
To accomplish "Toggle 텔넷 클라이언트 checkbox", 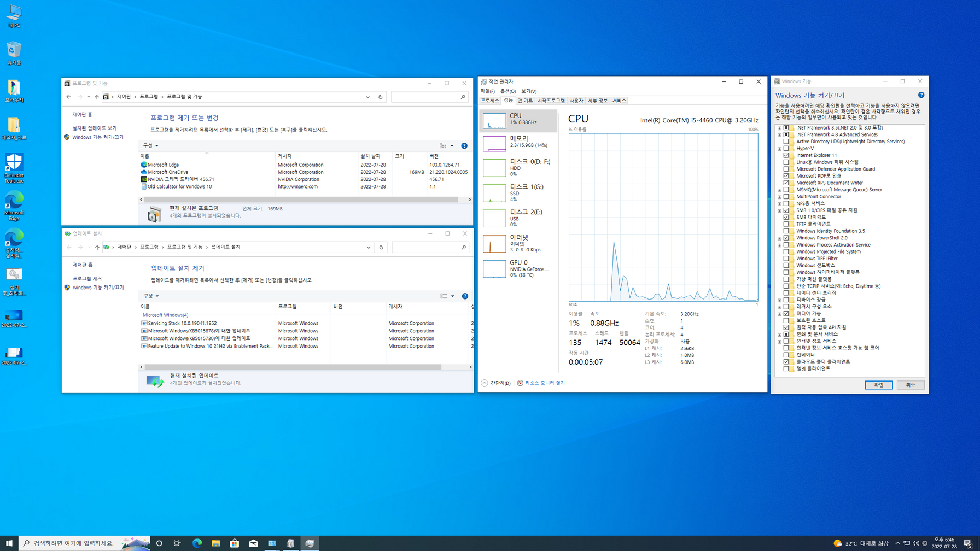I will click(786, 368).
